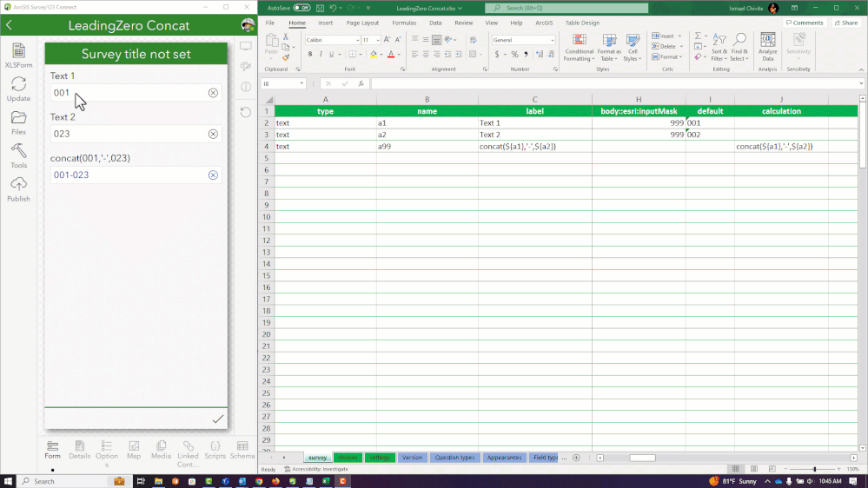Click the Share button
The image size is (868, 488).
click(846, 23)
